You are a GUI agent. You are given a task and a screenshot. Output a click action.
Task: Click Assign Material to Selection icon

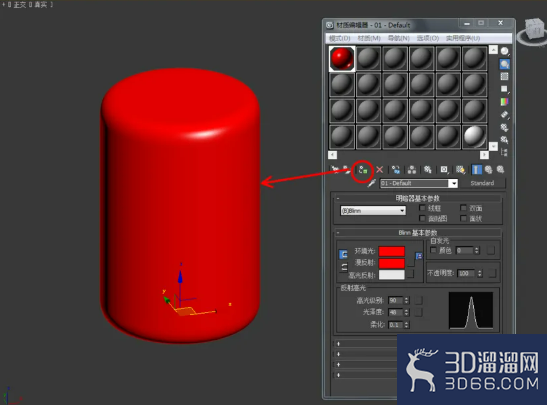(363, 170)
